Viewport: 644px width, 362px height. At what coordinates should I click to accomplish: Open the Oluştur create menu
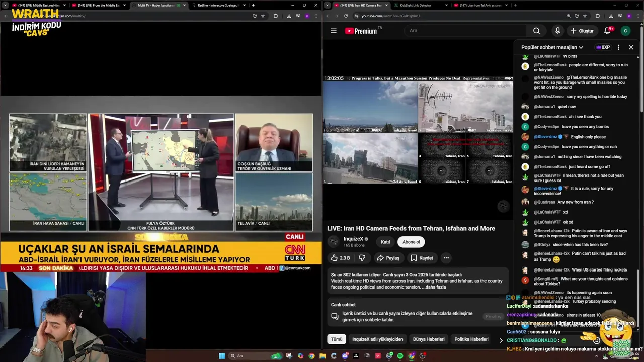582,31
